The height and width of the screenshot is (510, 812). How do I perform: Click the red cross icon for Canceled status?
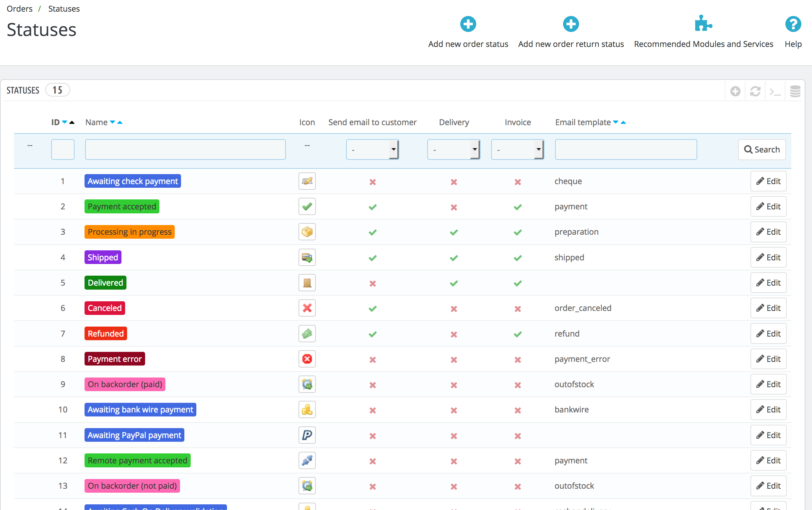coord(307,308)
